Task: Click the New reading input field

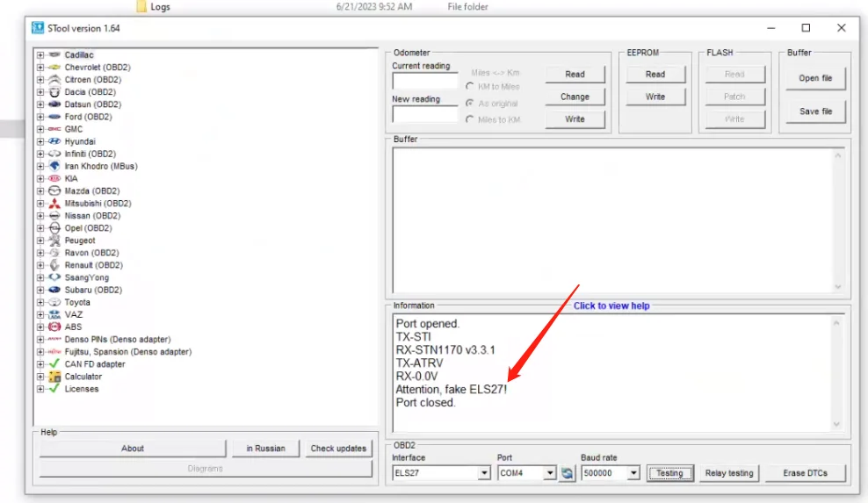Action: click(x=425, y=114)
